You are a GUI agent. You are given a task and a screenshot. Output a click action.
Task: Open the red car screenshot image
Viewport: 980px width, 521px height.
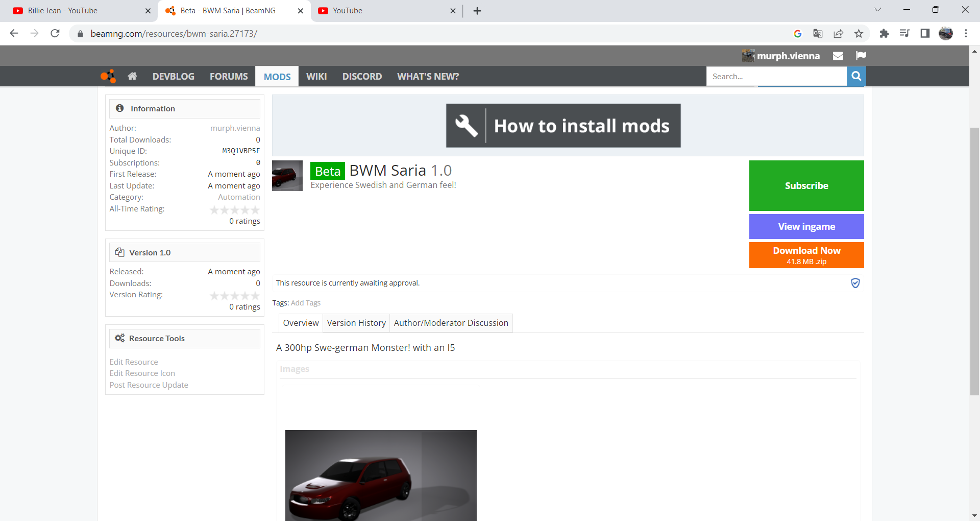pyautogui.click(x=381, y=475)
